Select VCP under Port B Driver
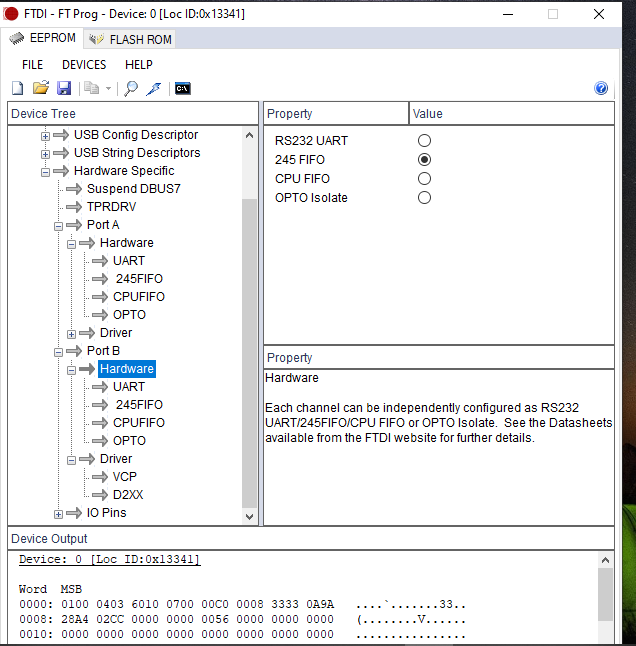This screenshot has height=646, width=636. click(124, 477)
